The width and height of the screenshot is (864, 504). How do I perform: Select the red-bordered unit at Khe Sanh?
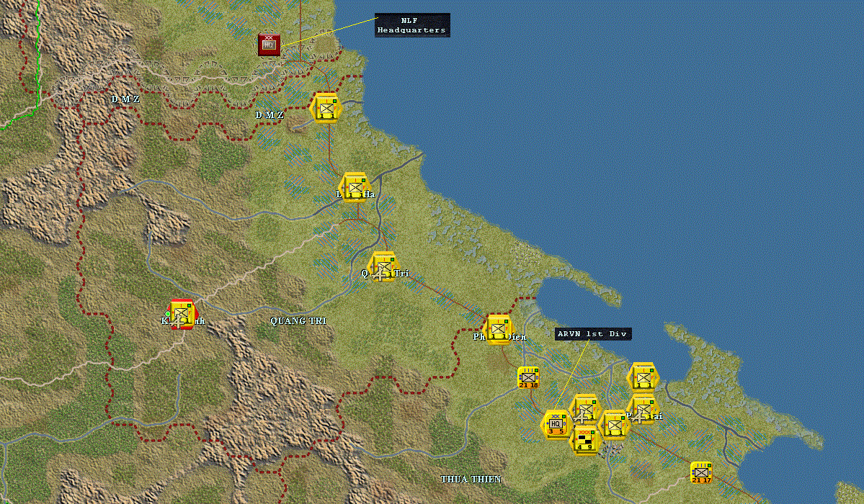pyautogui.click(x=182, y=315)
